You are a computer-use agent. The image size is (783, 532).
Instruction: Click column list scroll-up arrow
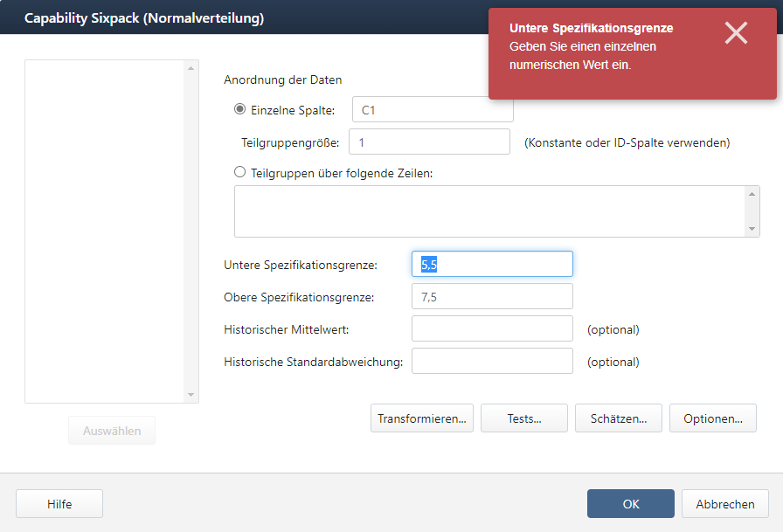pos(191,68)
